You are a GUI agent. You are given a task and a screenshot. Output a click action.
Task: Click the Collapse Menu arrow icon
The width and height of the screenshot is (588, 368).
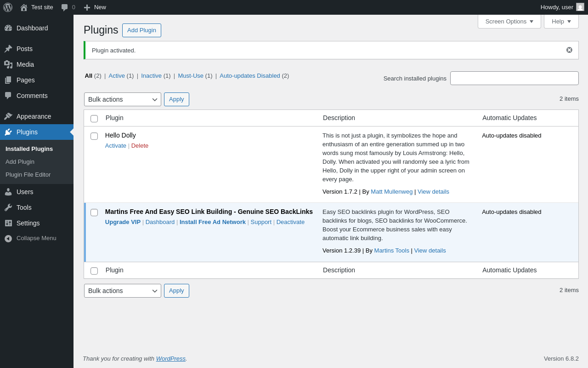coord(8,238)
